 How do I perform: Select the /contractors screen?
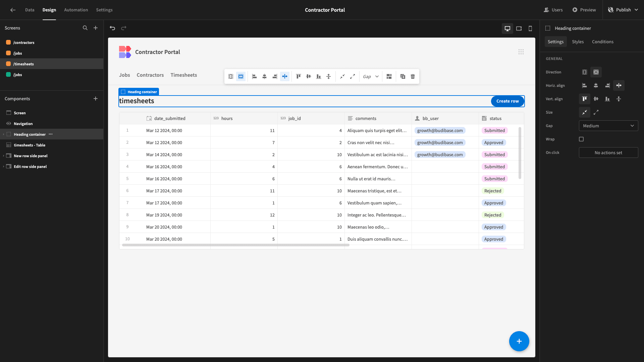pos(52,43)
